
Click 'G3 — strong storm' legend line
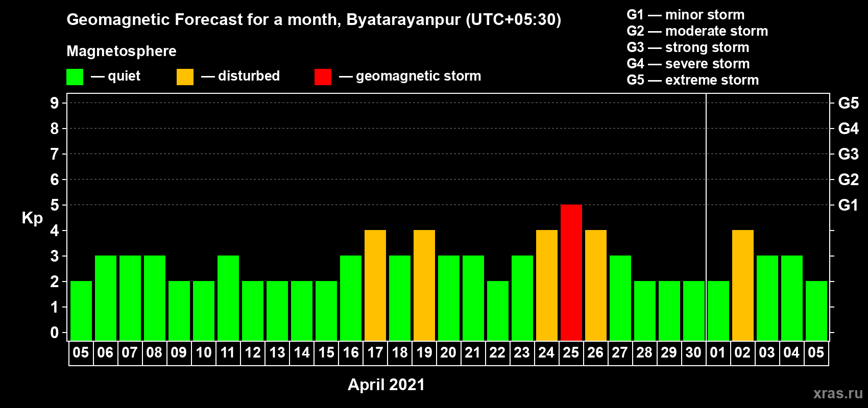688,47
